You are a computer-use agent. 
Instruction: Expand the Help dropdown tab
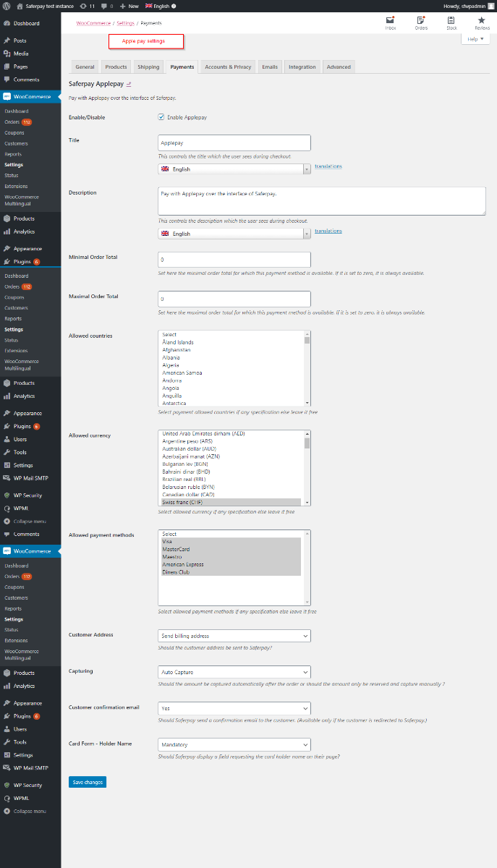click(x=475, y=39)
